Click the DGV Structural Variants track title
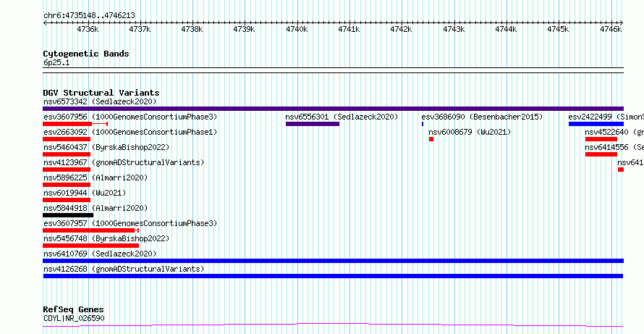The width and height of the screenshot is (644, 334). 101,93
